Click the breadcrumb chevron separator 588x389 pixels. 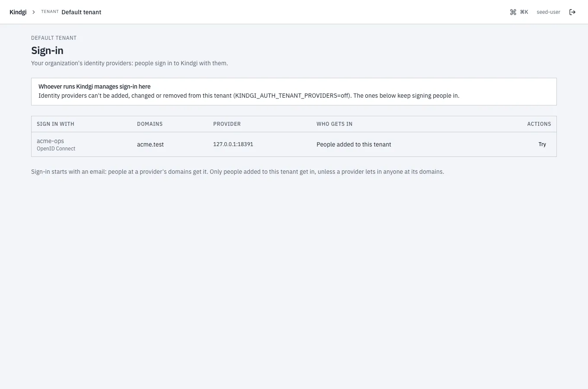click(x=34, y=12)
